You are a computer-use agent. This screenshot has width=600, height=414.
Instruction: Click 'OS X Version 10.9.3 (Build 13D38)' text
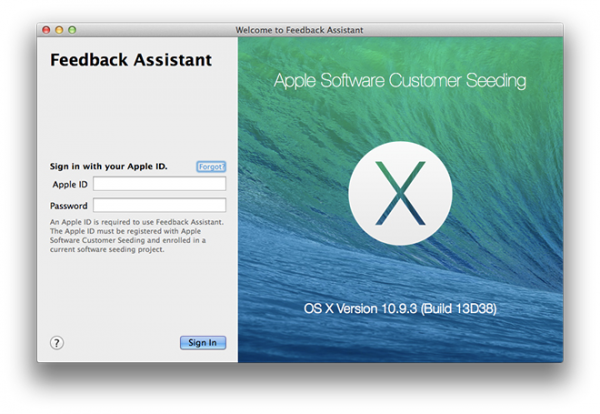tap(400, 308)
